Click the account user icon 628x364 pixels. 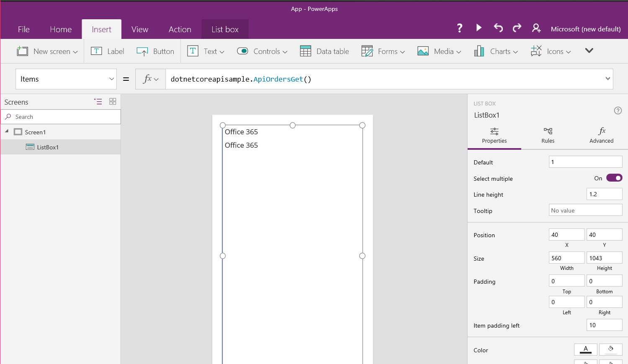[536, 28]
